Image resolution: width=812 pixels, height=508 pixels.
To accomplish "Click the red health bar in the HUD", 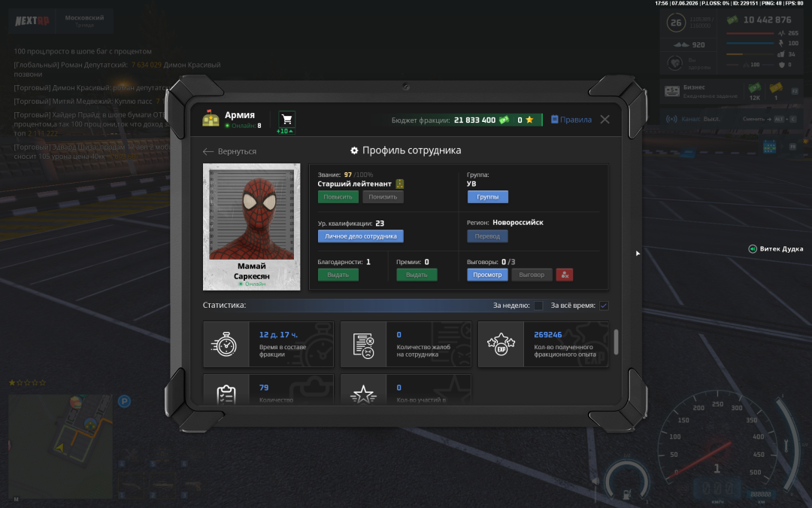I will [x=750, y=33].
